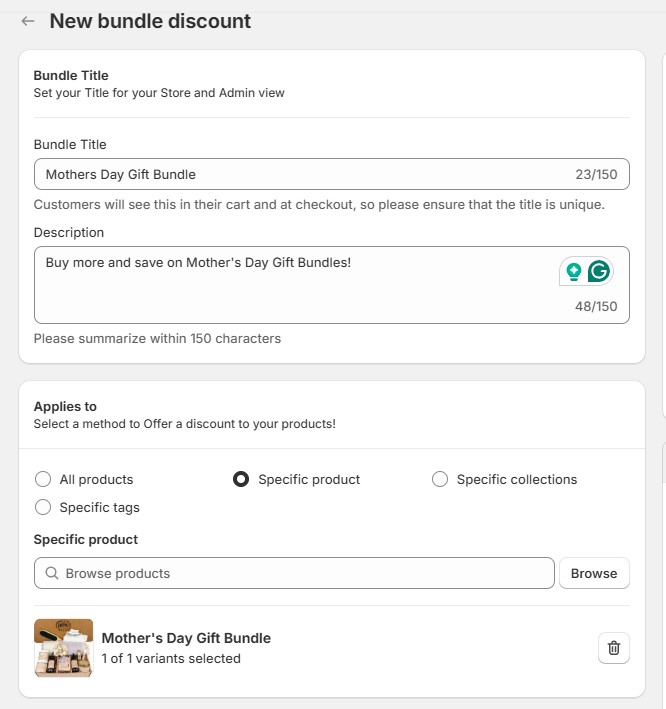
Task: Click the Applies to section heading
Action: coord(65,406)
